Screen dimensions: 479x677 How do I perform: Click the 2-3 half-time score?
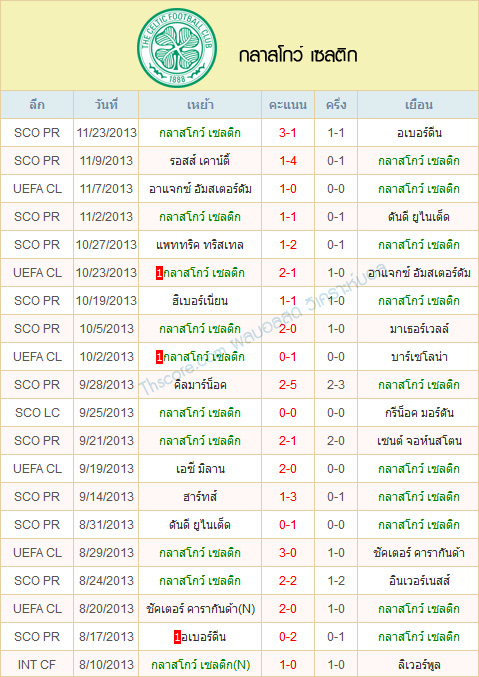point(336,385)
